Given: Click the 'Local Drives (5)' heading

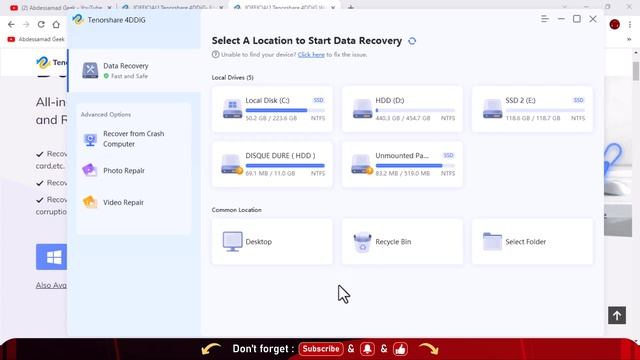Looking at the screenshot, I should point(233,78).
